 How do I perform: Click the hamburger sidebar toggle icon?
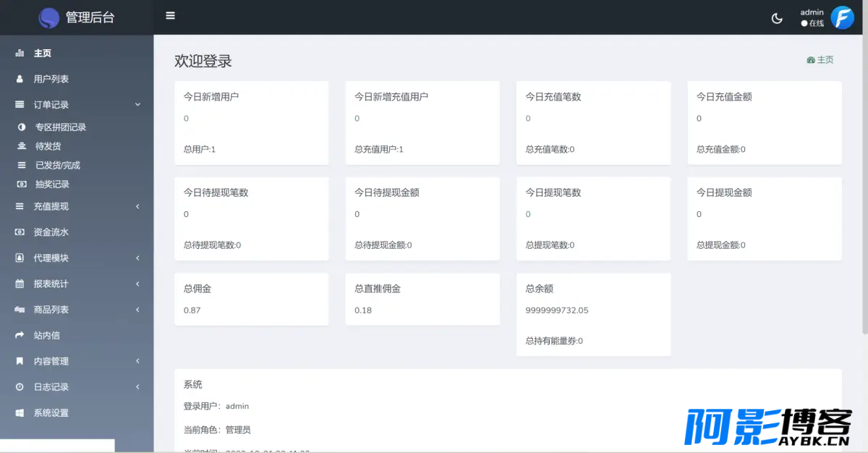170,15
